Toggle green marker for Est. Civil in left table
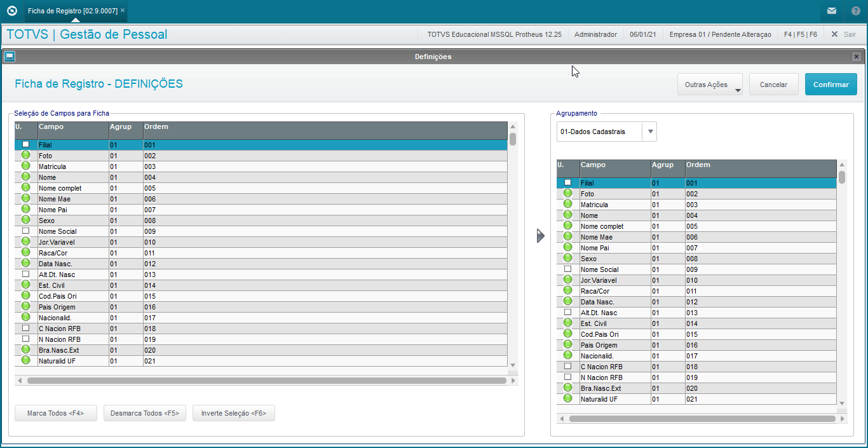This screenshot has height=448, width=868. click(x=26, y=285)
